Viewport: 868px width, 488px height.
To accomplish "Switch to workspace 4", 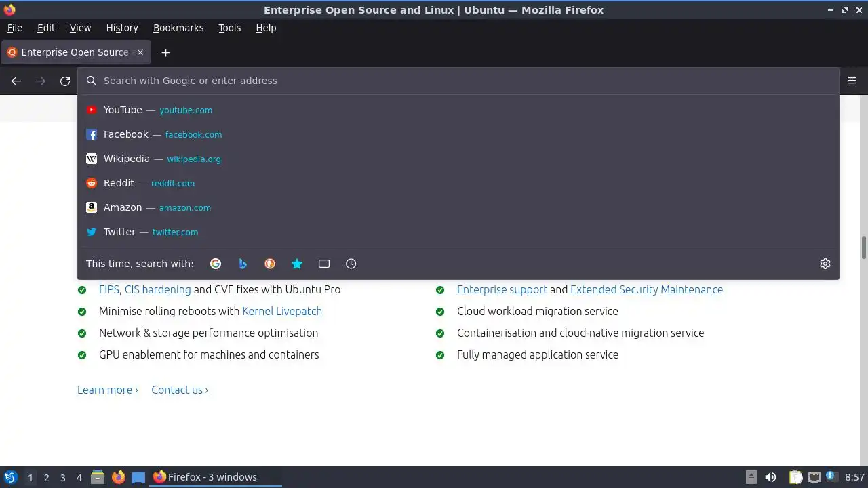I will (x=79, y=478).
